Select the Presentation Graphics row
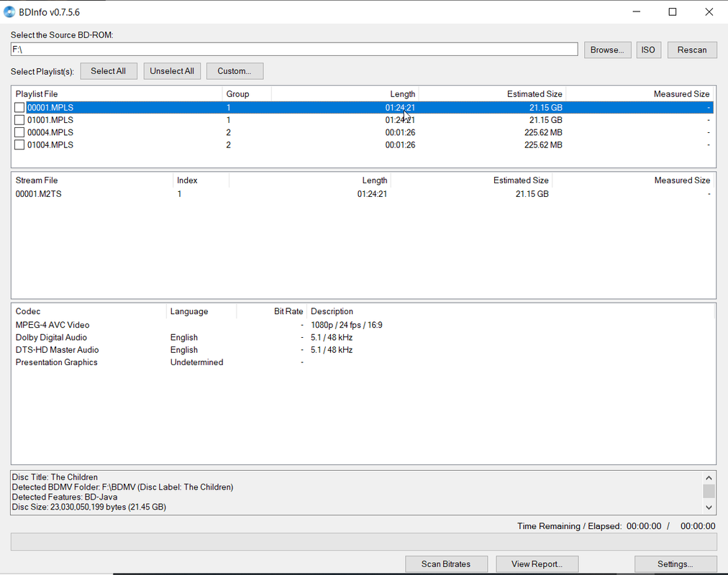 [x=363, y=363]
